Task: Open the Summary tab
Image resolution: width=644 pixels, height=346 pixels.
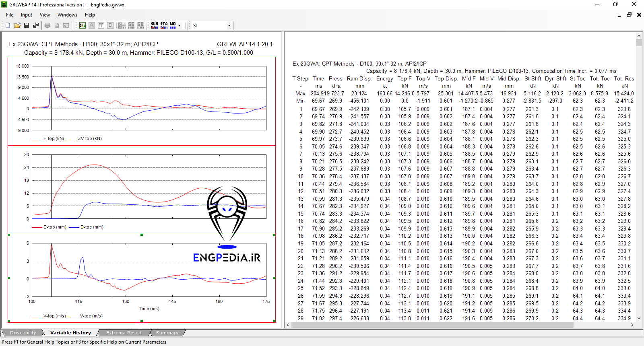Action: pos(167,333)
